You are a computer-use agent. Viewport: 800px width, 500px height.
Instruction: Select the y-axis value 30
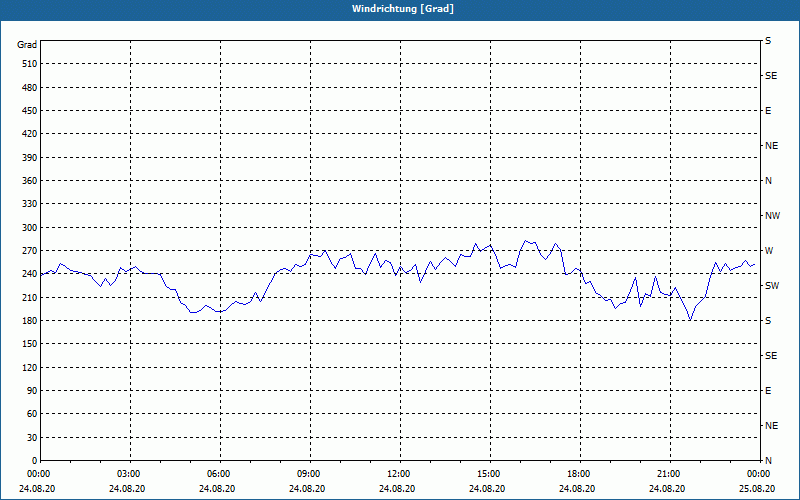[x=32, y=438]
